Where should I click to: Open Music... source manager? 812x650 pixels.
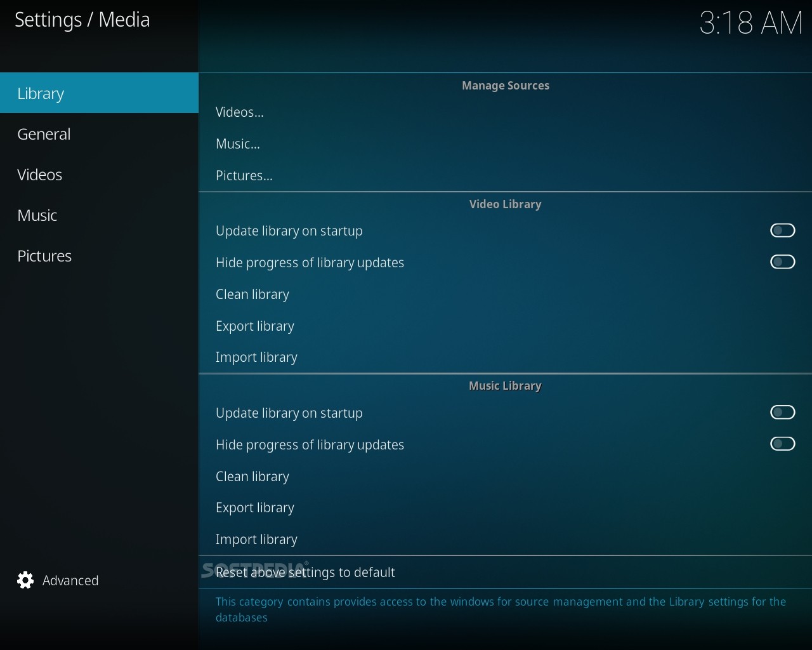click(505, 144)
